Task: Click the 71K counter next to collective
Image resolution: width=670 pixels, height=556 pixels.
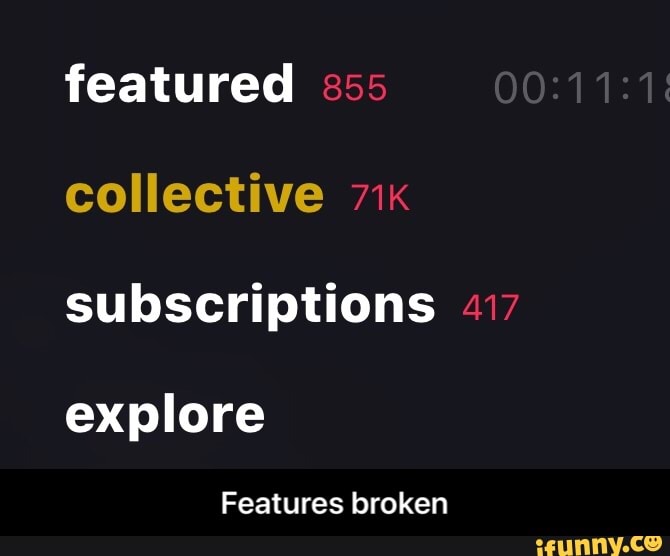Action: 380,197
